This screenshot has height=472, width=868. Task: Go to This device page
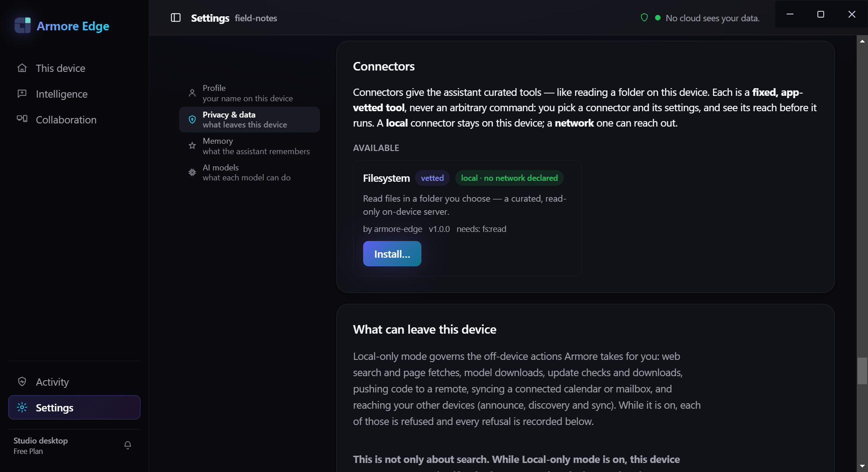point(74,68)
